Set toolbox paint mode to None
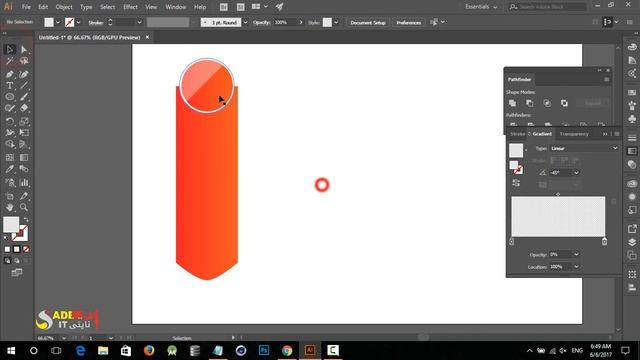640x360 pixels. pos(26,249)
